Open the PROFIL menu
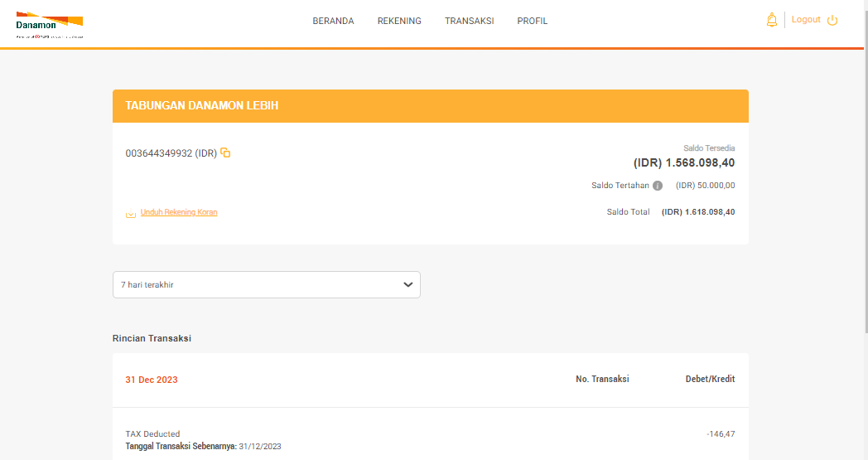 (x=532, y=21)
